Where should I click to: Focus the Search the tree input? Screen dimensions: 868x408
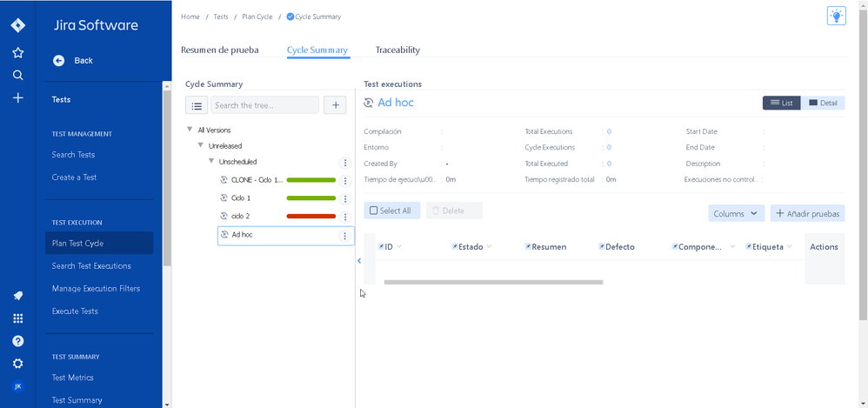click(264, 104)
